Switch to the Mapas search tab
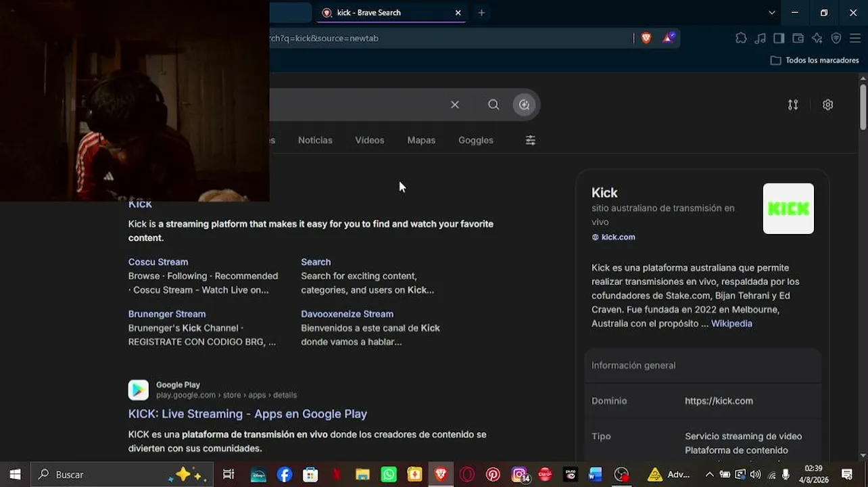This screenshot has width=868, height=487. tap(421, 141)
